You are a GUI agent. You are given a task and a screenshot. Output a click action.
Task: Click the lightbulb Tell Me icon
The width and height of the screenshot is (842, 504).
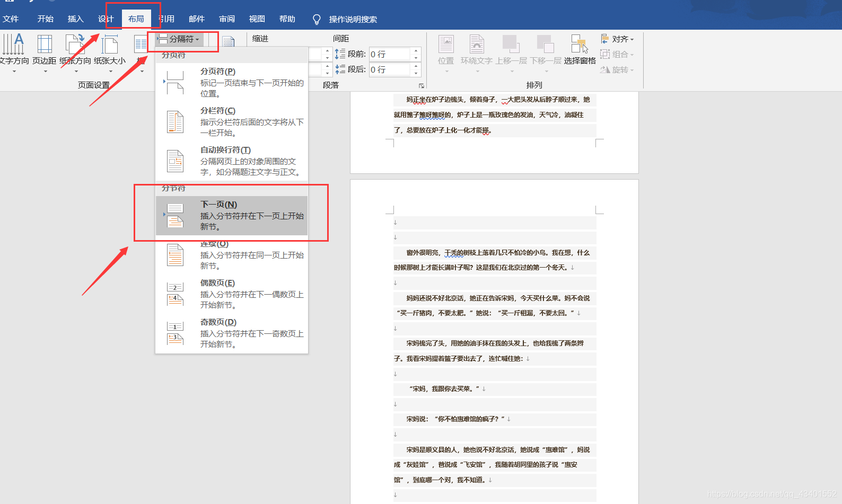[x=317, y=20]
